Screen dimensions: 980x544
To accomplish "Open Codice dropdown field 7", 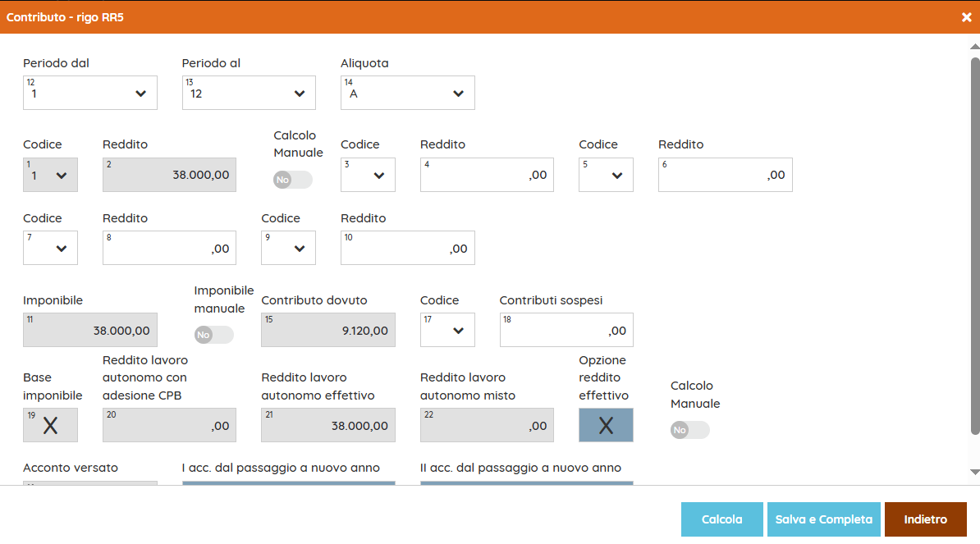I will 51,248.
